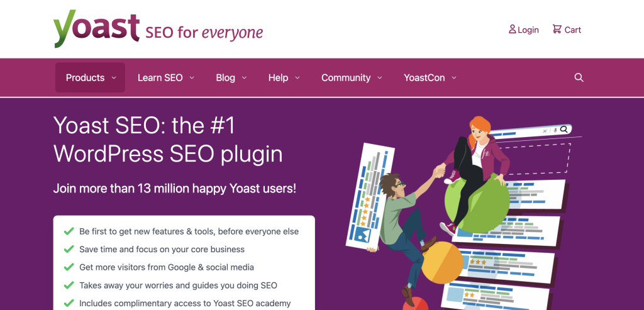Click the checkmark beside "Be first to get new features"
The height and width of the screenshot is (310, 644).
69,231
